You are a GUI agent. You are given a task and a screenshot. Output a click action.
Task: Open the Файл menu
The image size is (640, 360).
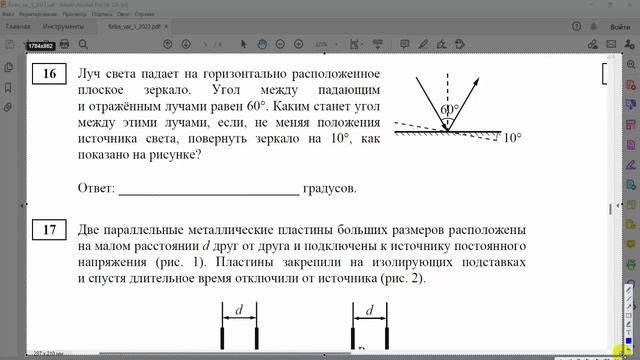(8, 14)
